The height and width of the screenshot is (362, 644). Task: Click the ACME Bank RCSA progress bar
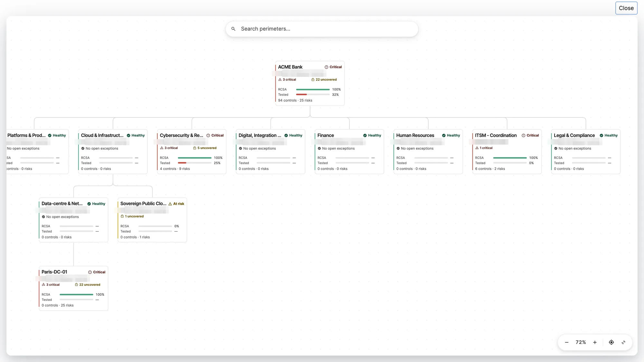click(313, 89)
